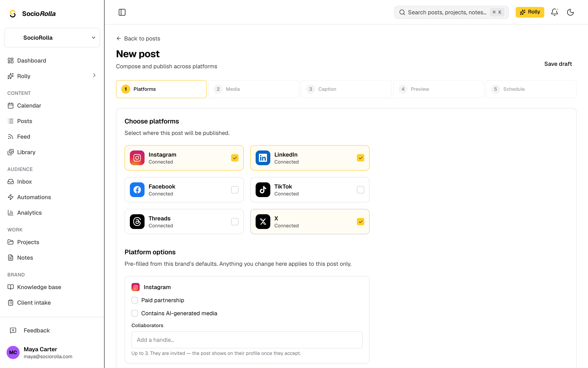Open the Library section
588x368 pixels.
pos(52,152)
